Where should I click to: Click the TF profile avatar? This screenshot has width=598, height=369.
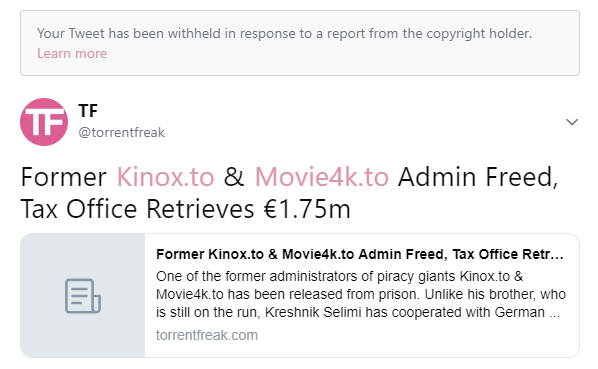point(44,122)
